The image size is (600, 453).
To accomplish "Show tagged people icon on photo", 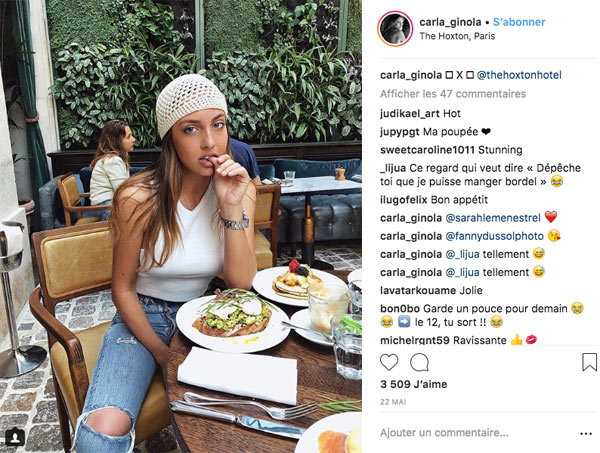I will 15,437.
